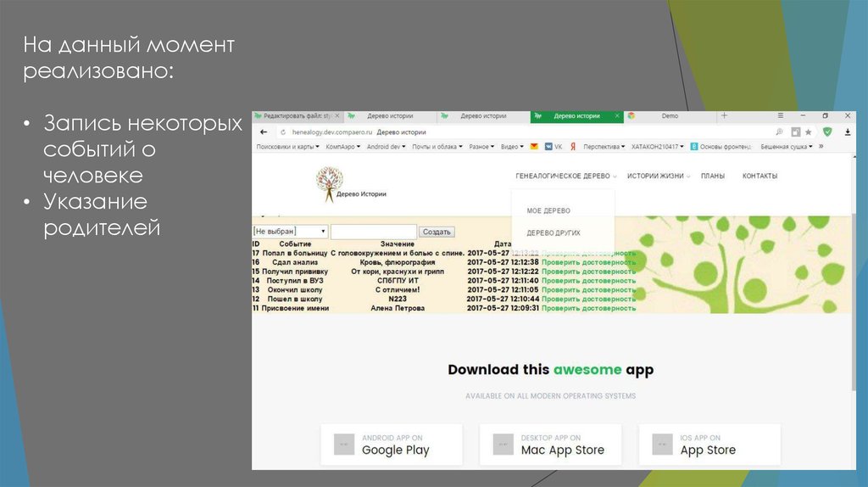Open the browser hamburger menu icon
868x487 pixels.
pos(781,115)
